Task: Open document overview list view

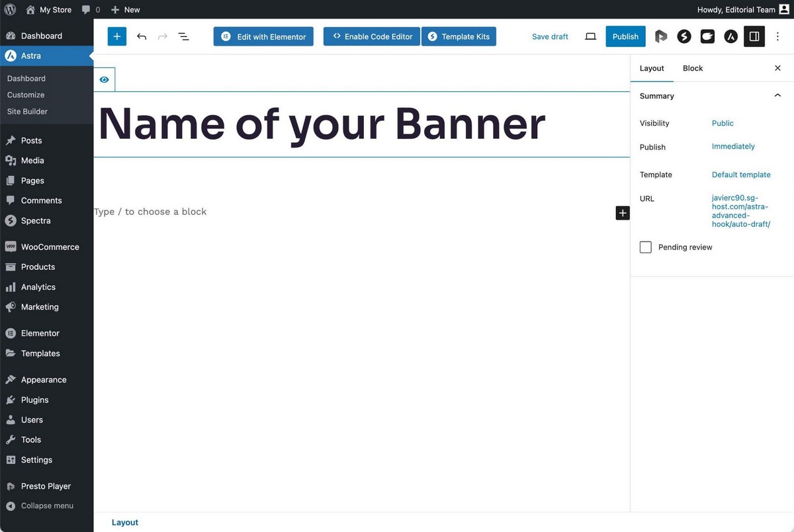Action: (x=184, y=36)
